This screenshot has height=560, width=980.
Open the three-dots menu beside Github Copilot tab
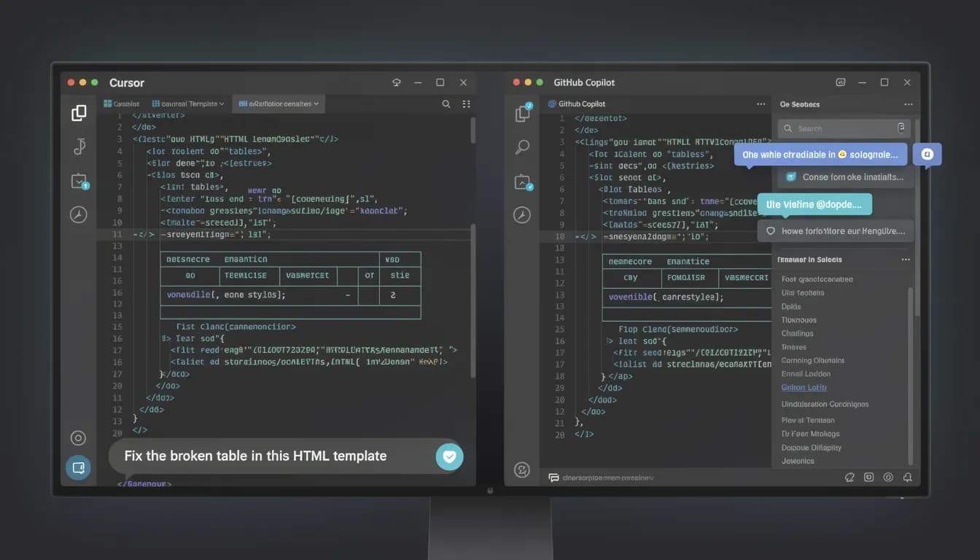tap(761, 104)
